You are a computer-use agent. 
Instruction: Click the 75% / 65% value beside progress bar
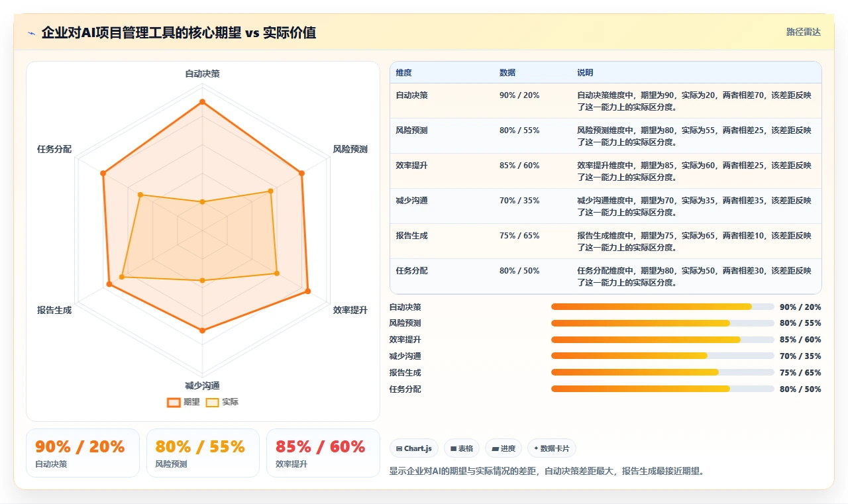(800, 373)
